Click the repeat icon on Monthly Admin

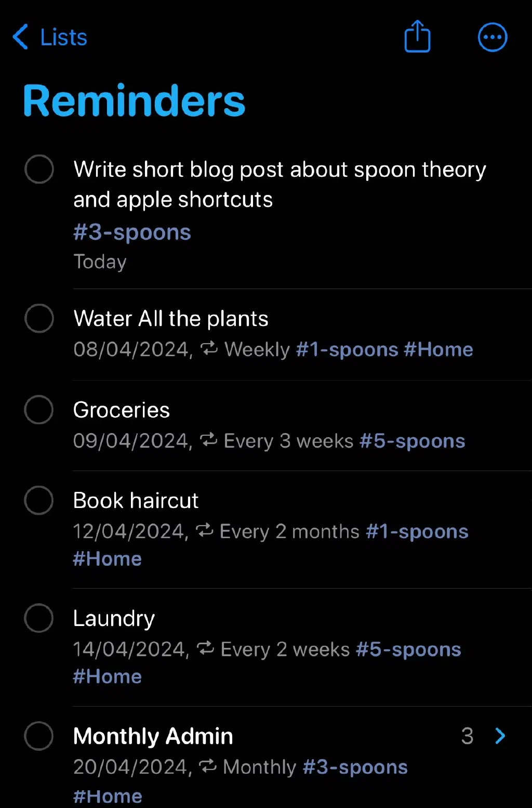click(x=208, y=765)
